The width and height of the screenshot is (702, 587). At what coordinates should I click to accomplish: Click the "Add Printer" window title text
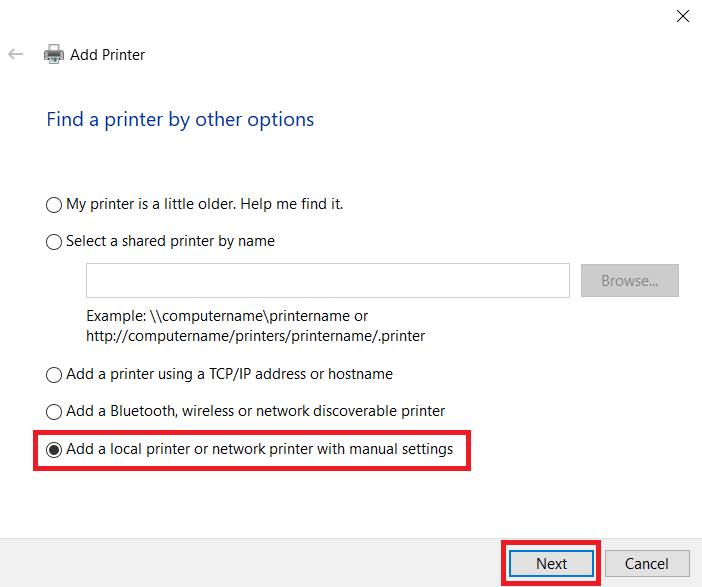pos(107,55)
